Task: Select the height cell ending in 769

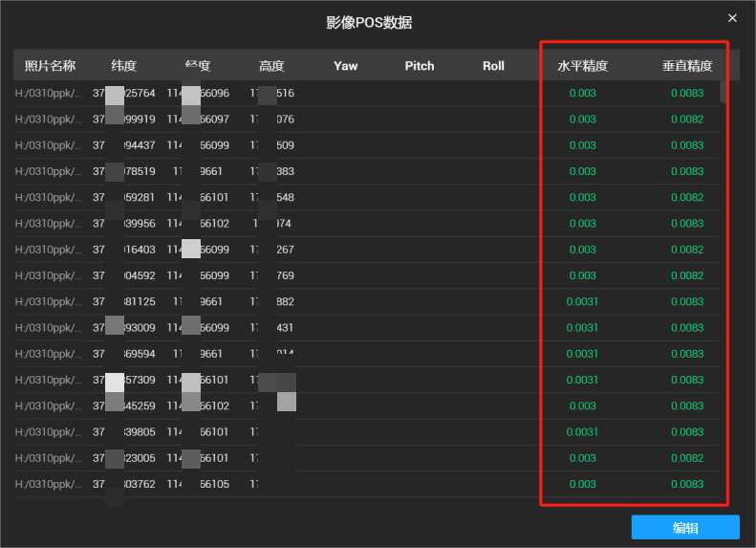Action: coord(271,275)
